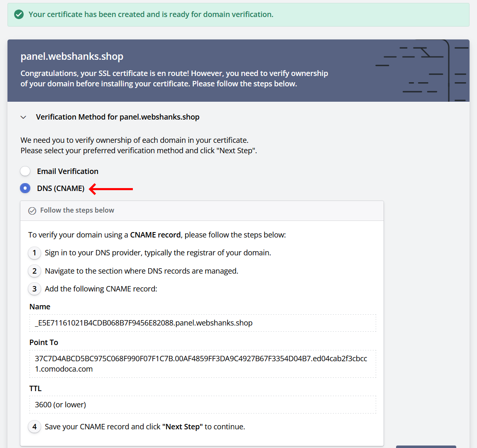Click the 'We need you to verify ownership' text
This screenshot has height=448, width=477.
139,145
